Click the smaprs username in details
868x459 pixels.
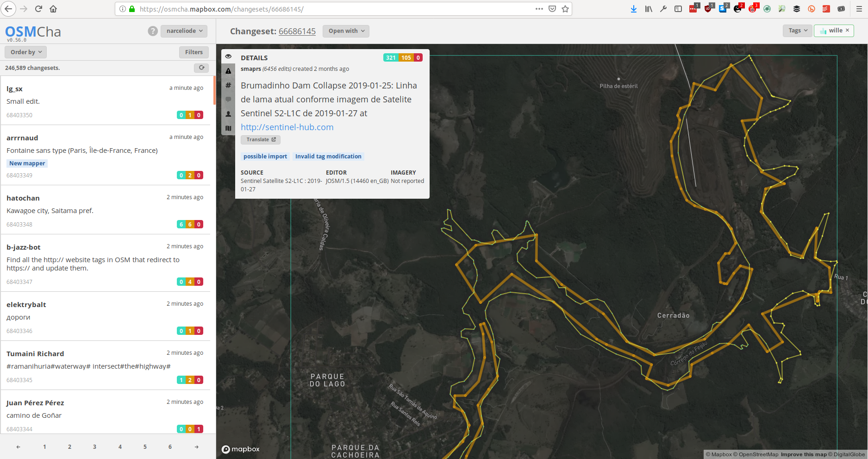pyautogui.click(x=251, y=69)
